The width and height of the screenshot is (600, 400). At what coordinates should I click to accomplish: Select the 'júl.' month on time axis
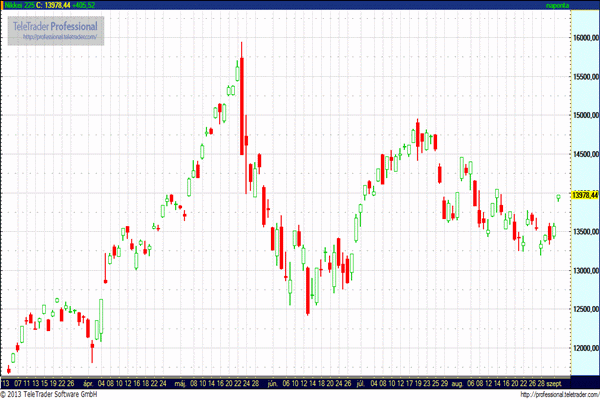click(360, 382)
